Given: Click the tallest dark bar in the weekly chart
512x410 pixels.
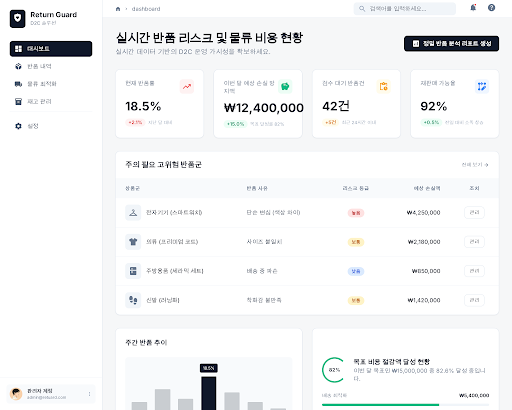Looking at the screenshot, I should pos(209,393).
